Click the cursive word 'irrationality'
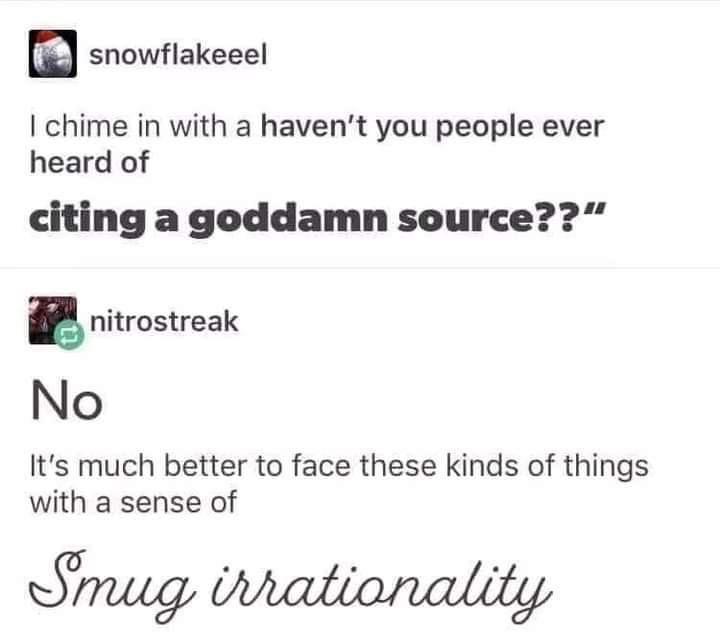The width and height of the screenshot is (720, 642). (381, 587)
